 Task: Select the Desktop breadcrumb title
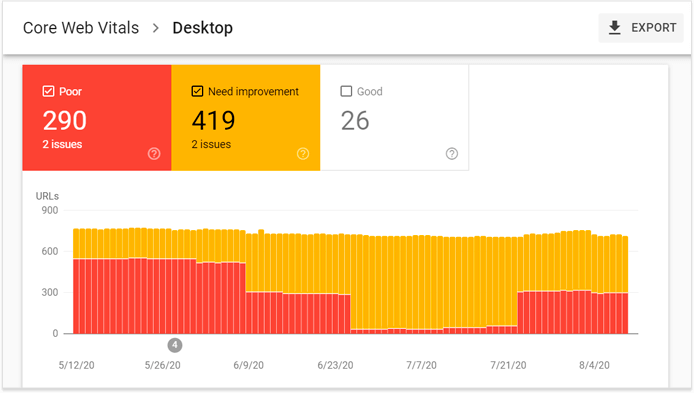click(x=203, y=28)
